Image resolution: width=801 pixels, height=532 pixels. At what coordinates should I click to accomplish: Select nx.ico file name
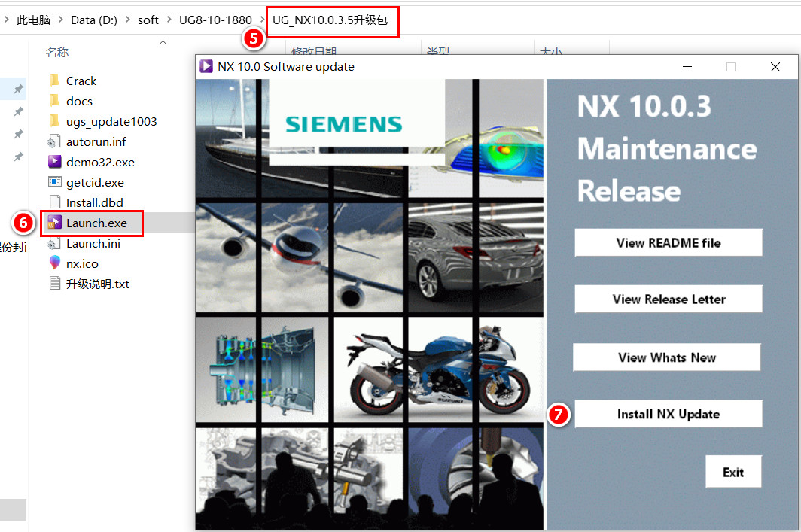coord(82,263)
